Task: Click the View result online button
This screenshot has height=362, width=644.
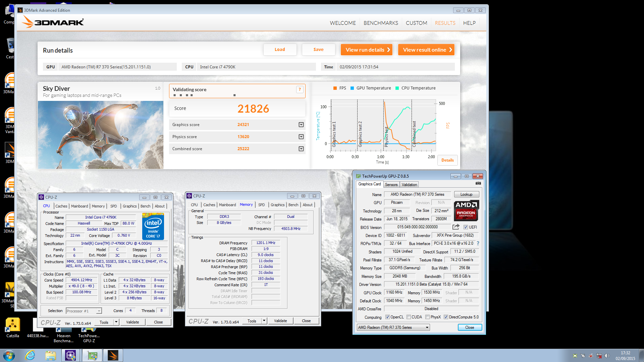Action: tap(426, 50)
